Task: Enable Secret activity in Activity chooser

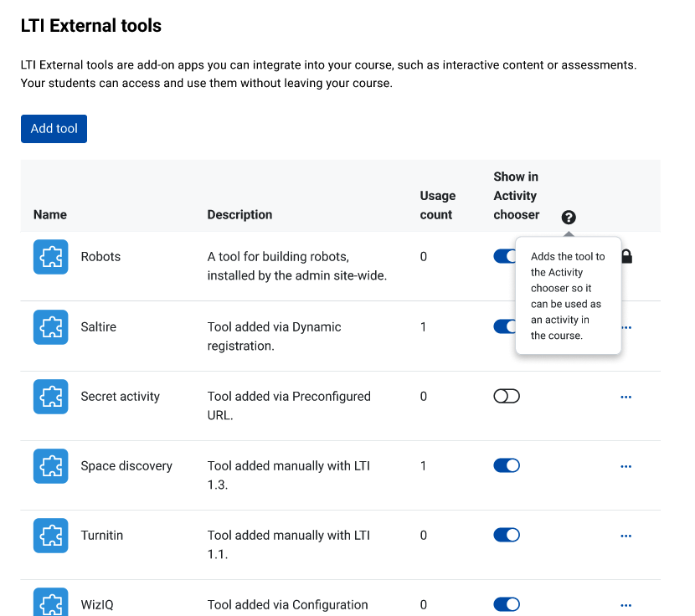Action: pyautogui.click(x=507, y=396)
